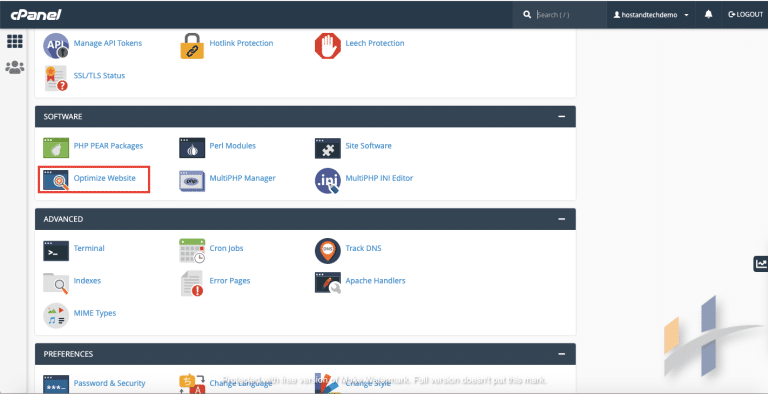Click the PREFERENCES section header

305,354
